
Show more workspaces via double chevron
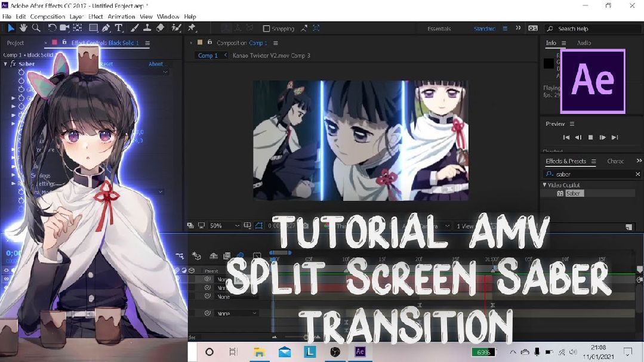(518, 28)
